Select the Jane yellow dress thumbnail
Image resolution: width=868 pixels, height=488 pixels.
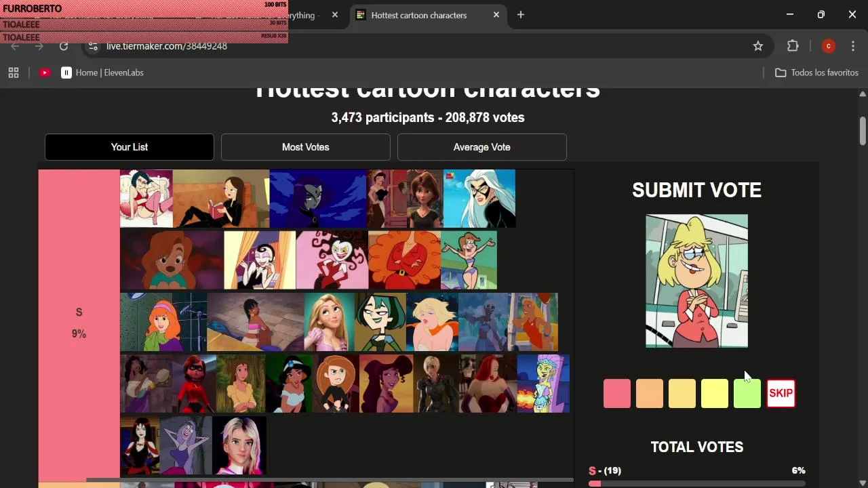[241, 384]
